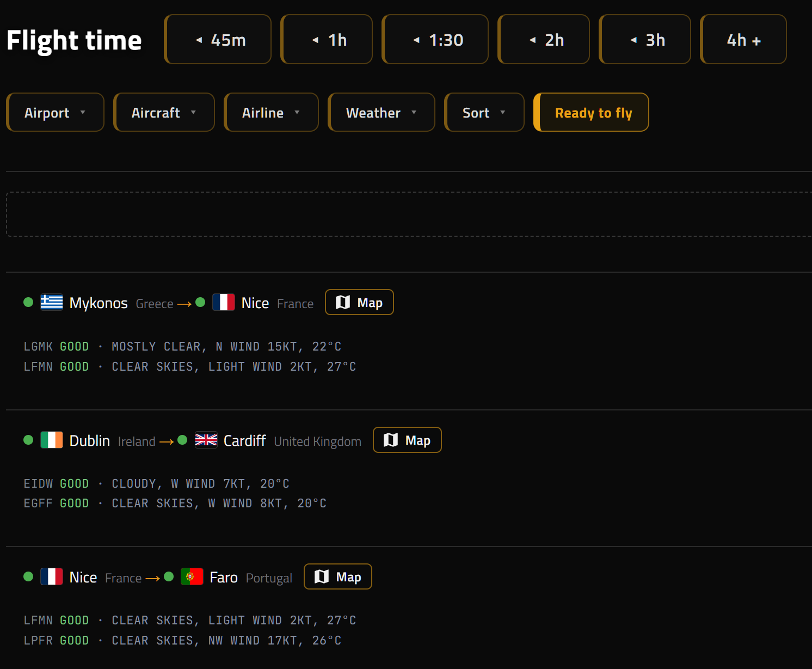Open Map for Nice to Faro
Viewport: 812px width, 669px height.
point(338,576)
